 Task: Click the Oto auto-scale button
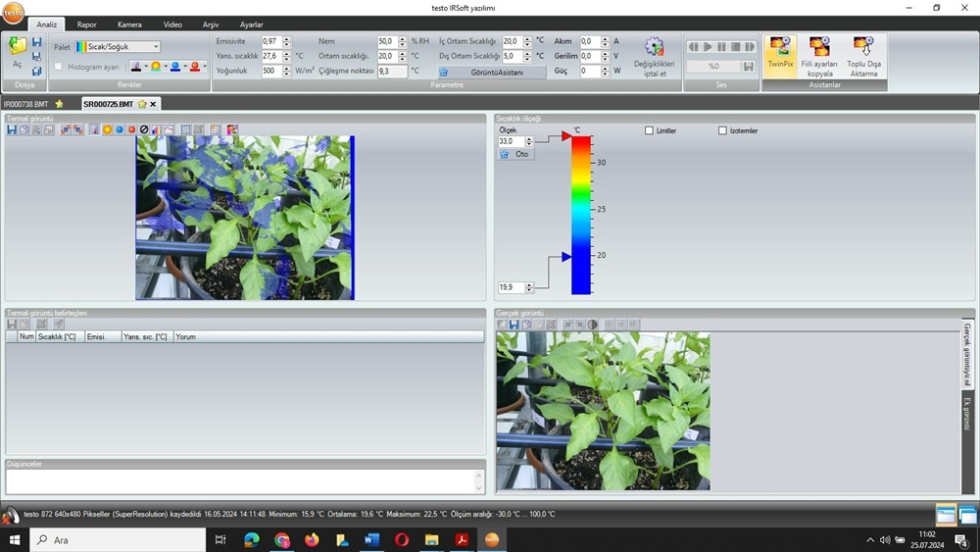tap(516, 154)
